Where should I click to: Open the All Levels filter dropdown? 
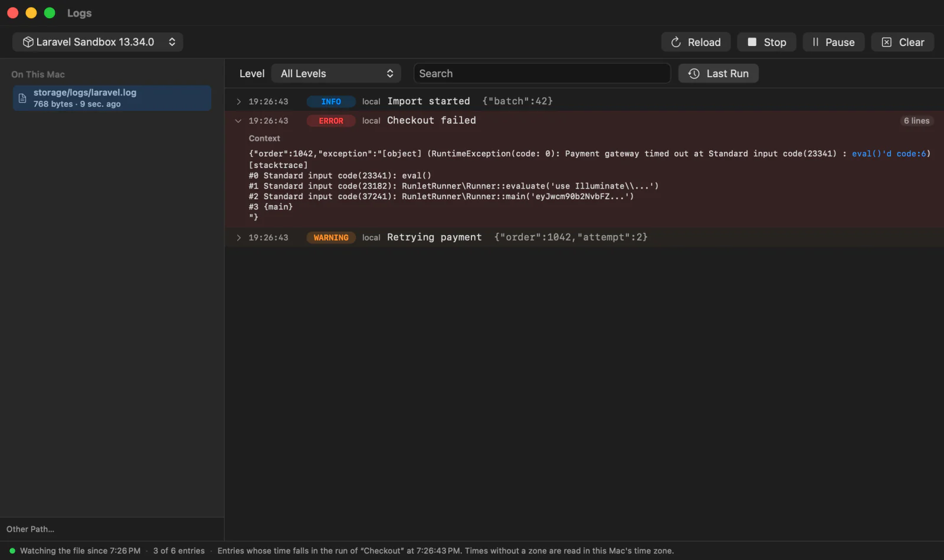pos(336,74)
